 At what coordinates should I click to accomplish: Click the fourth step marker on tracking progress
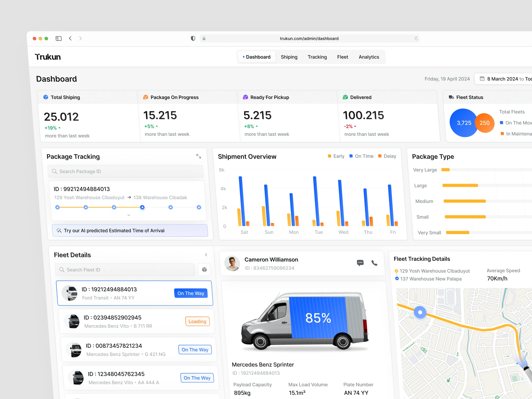pos(142,207)
